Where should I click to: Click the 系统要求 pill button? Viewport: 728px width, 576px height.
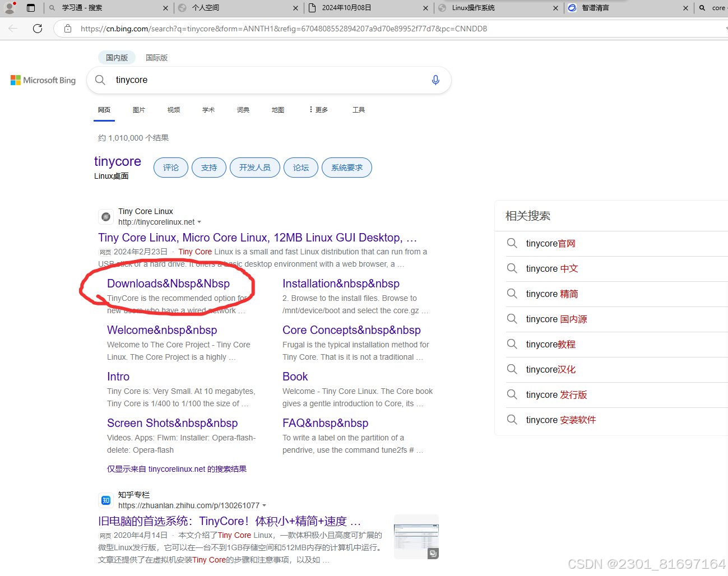point(347,168)
